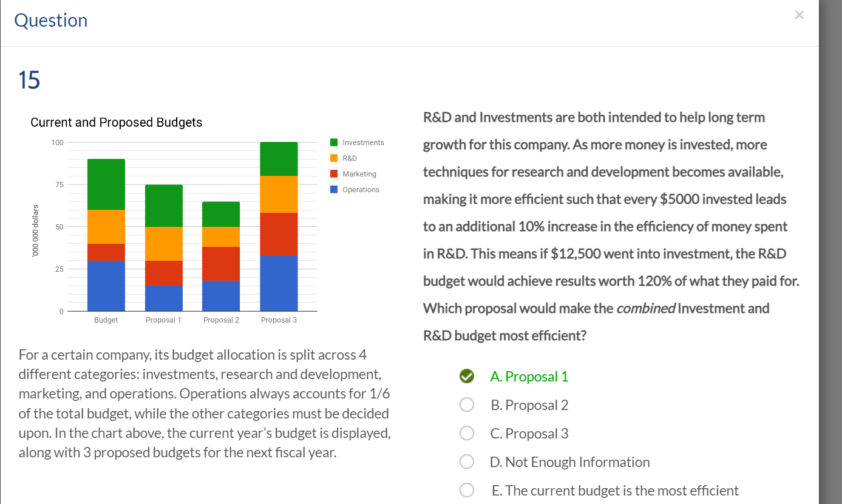This screenshot has width=842, height=504.
Task: Click the orange R&D legend swatch
Action: point(334,158)
